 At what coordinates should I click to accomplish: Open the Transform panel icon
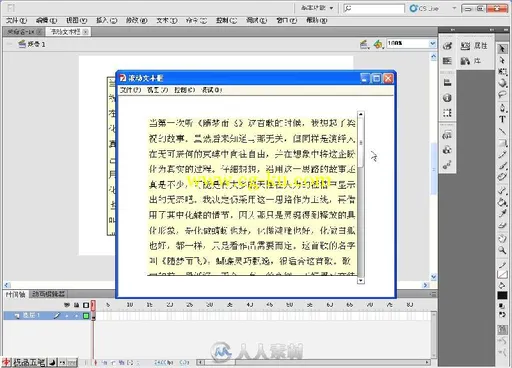447,113
